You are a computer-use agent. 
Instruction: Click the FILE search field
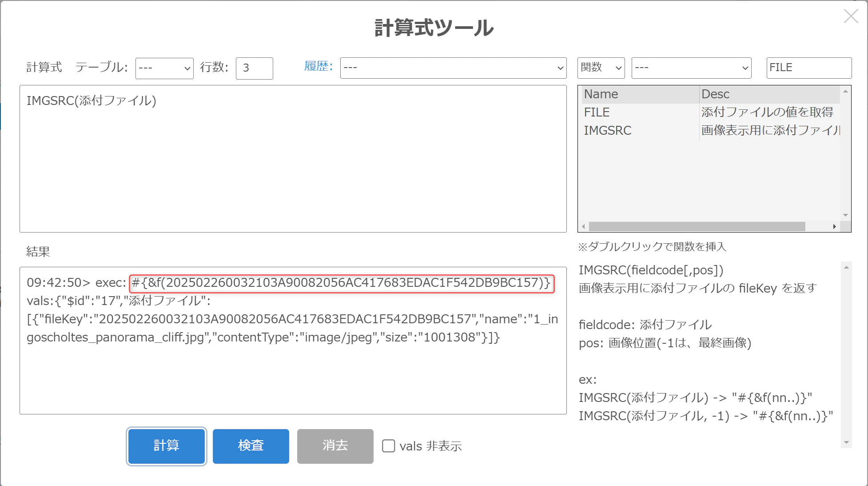click(x=809, y=68)
